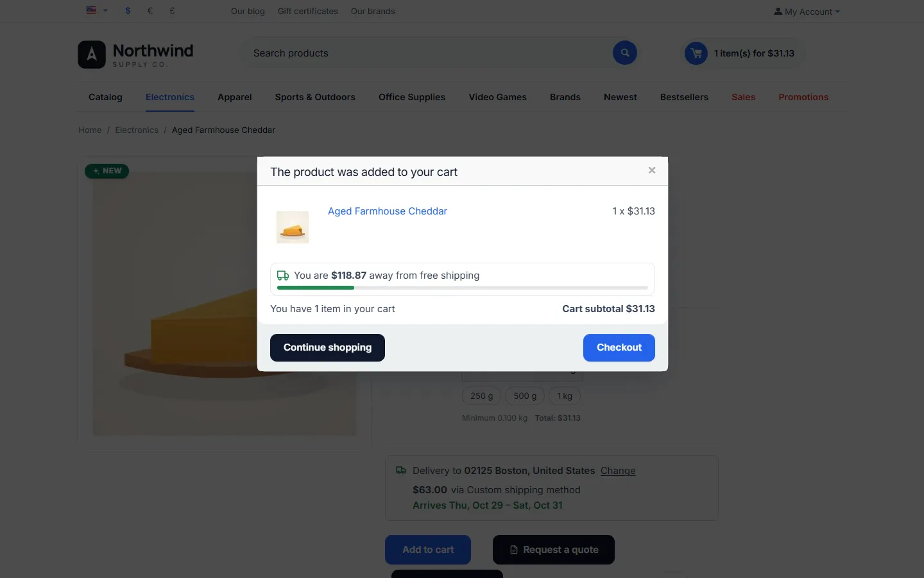
Task: Open the Sales page
Action: [744, 97]
